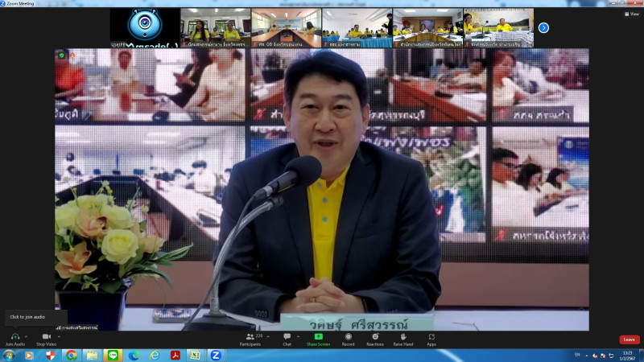644x362 pixels.
Task: Select the WebcamMax eye-logo participant thumbnail
Action: (145, 27)
